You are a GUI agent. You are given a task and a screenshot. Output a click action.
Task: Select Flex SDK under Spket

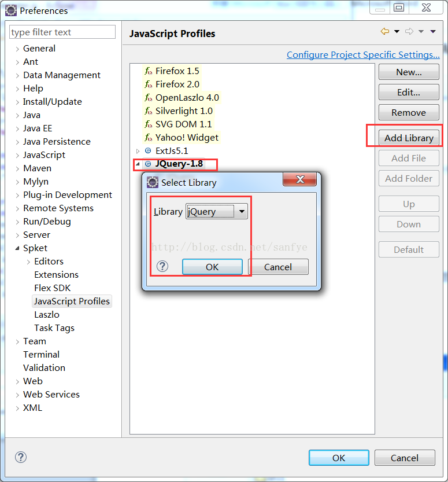point(53,288)
